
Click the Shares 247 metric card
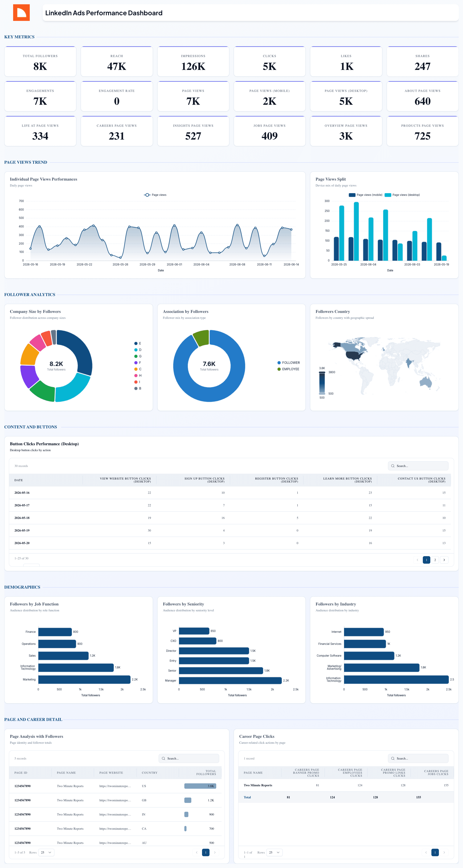click(423, 62)
